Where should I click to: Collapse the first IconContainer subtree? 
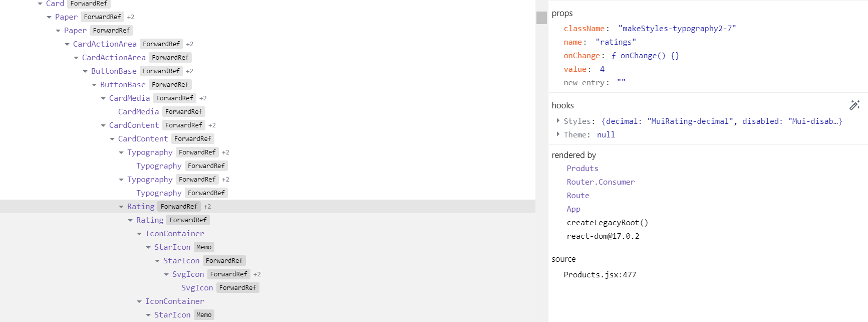[x=139, y=233]
